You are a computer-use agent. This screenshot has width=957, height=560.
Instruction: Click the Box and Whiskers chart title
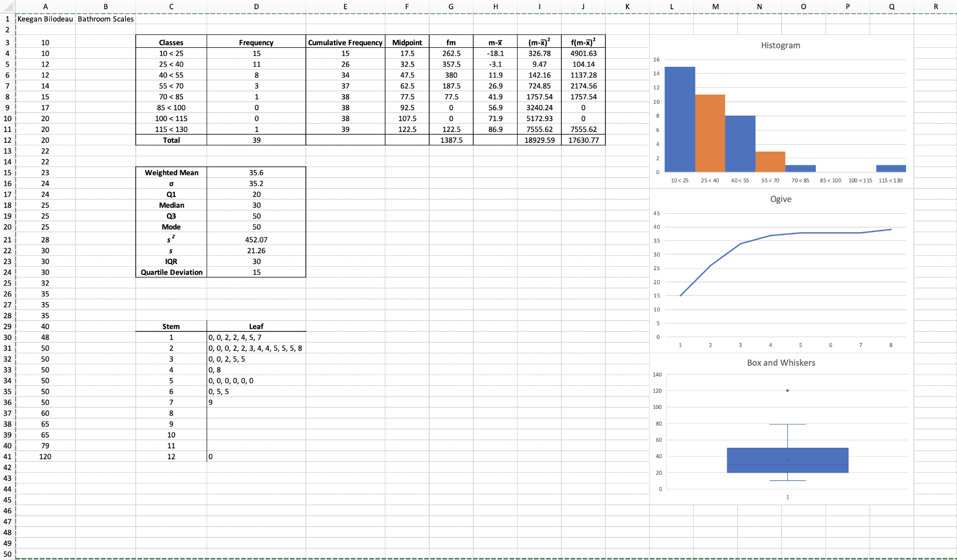pyautogui.click(x=781, y=363)
